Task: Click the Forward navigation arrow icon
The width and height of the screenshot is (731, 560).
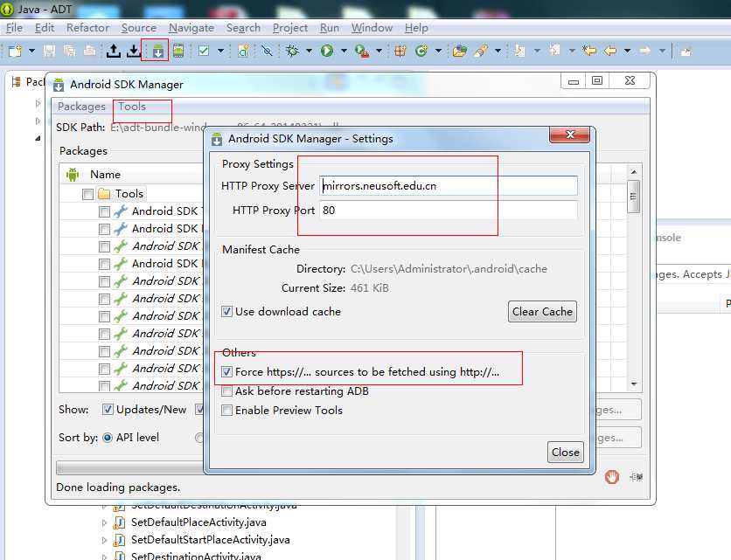Action: coord(645,51)
